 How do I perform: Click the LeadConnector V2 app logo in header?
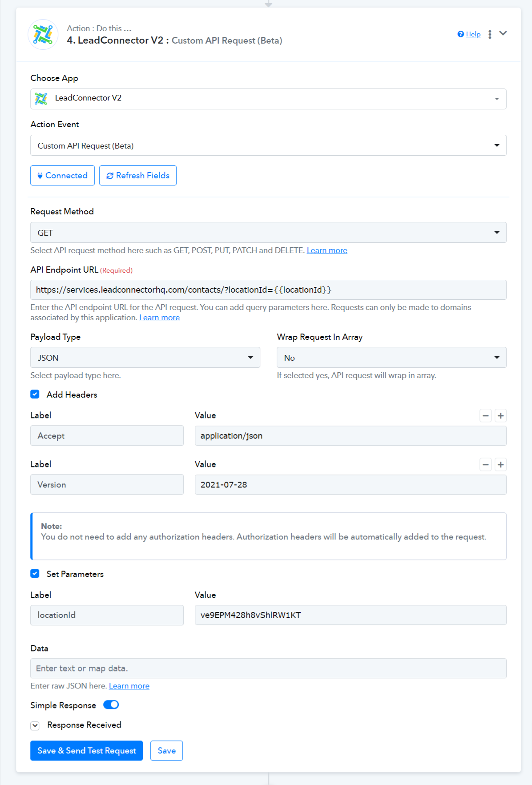[43, 34]
